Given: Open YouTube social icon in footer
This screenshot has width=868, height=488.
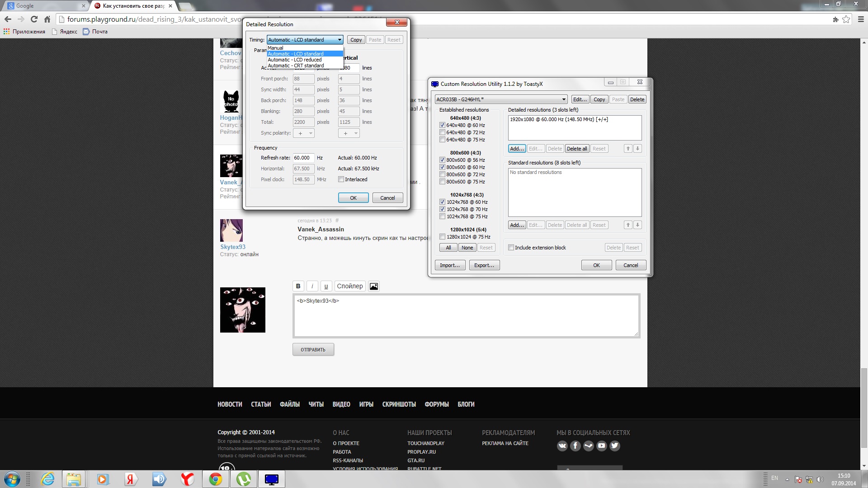Looking at the screenshot, I should [601, 446].
